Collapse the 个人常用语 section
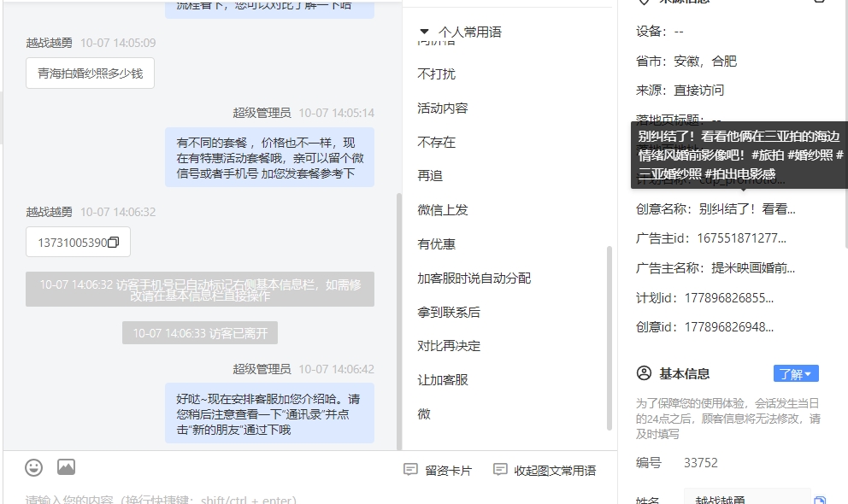848x504 pixels. point(425,32)
